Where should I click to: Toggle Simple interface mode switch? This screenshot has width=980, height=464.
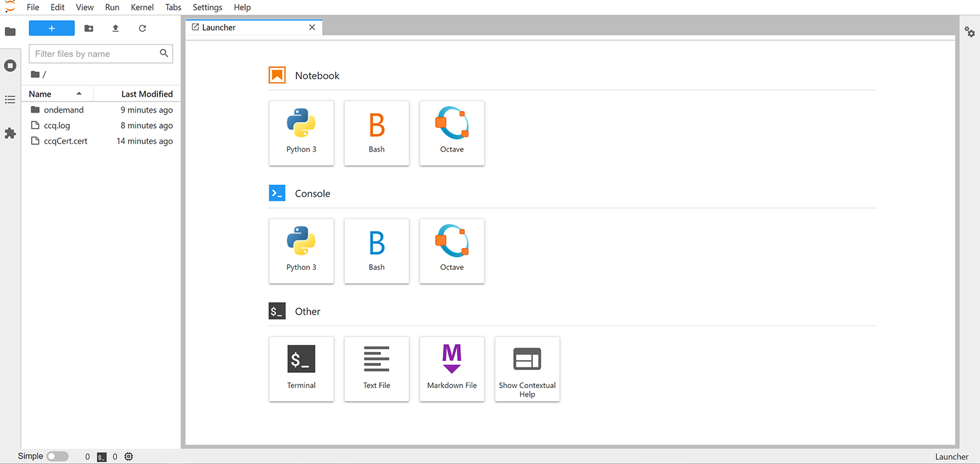pyautogui.click(x=58, y=456)
